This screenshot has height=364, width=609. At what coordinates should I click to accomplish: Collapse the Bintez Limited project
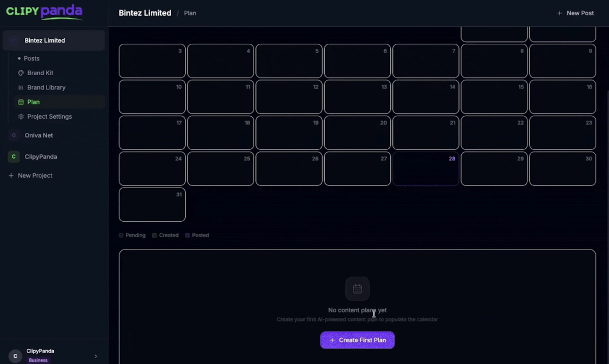54,40
